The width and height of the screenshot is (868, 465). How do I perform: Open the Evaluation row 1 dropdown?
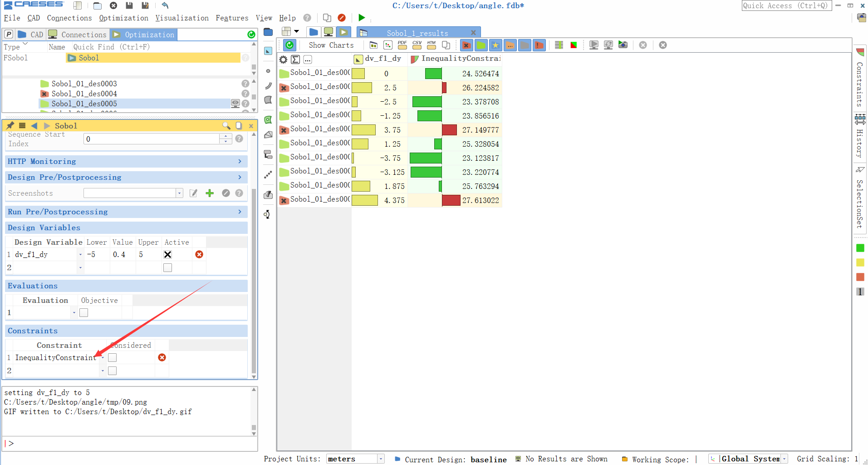tap(74, 312)
